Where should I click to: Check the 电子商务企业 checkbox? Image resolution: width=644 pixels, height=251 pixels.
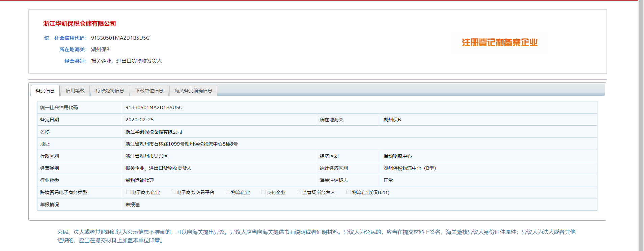(x=128, y=192)
